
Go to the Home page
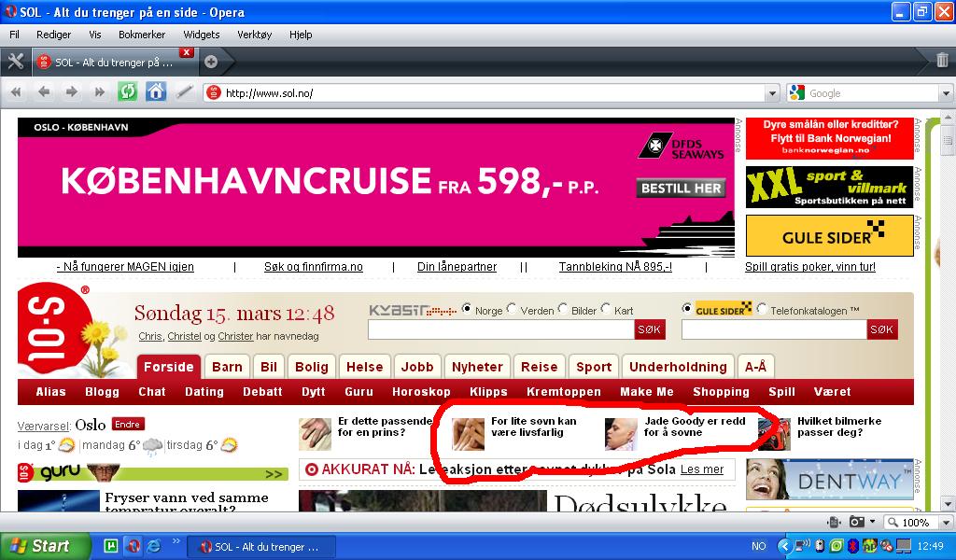(156, 92)
